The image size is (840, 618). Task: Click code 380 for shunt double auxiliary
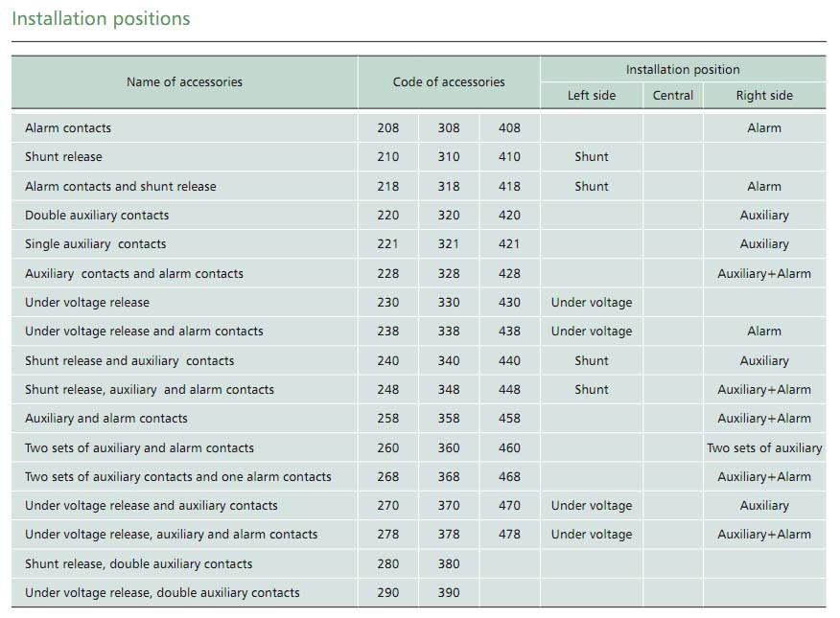pyautogui.click(x=449, y=564)
